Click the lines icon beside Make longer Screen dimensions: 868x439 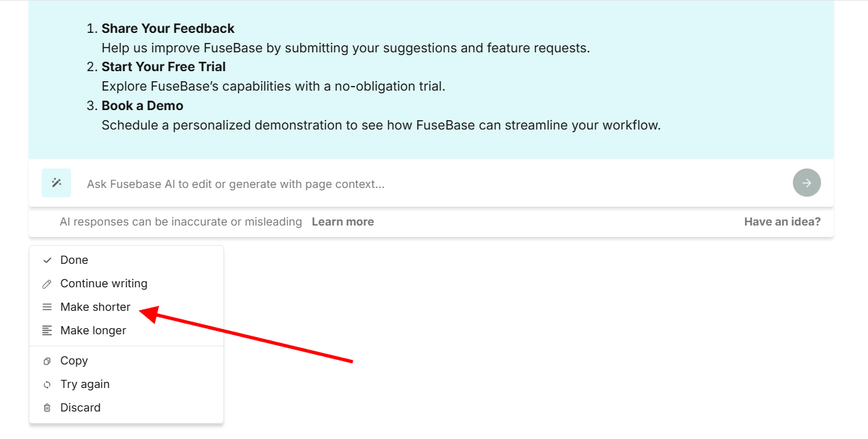click(x=47, y=331)
